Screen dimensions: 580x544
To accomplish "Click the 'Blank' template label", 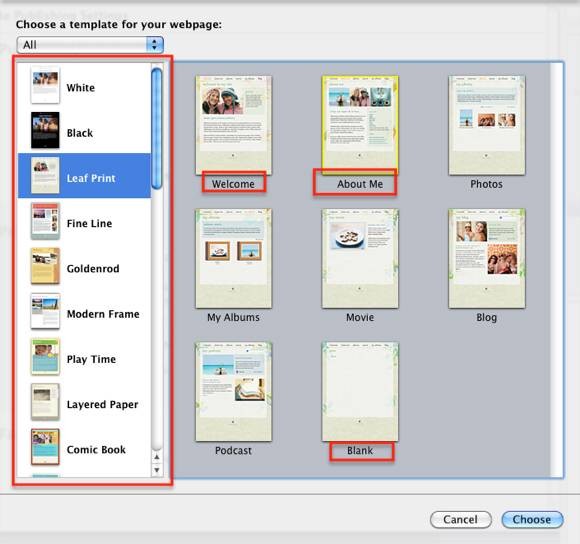I will pyautogui.click(x=360, y=450).
